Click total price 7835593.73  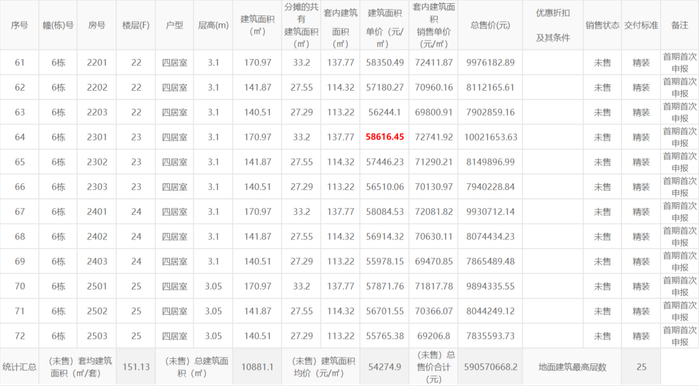tap(490, 336)
